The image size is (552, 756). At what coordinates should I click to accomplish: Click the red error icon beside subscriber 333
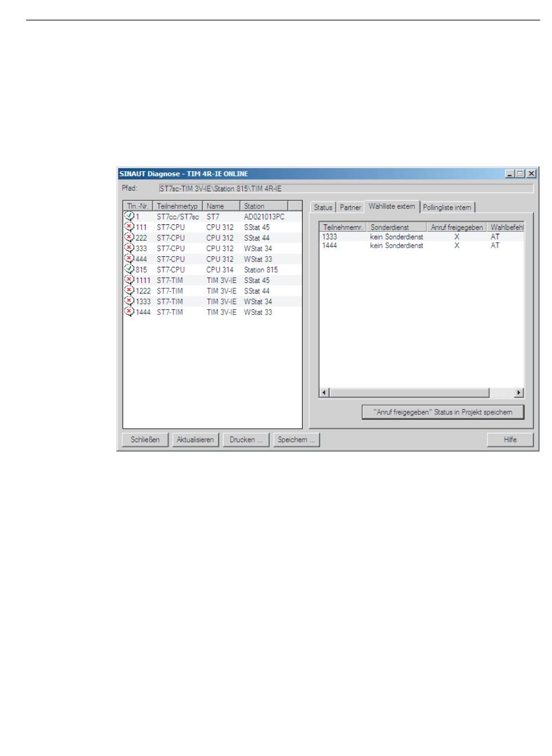tap(129, 248)
